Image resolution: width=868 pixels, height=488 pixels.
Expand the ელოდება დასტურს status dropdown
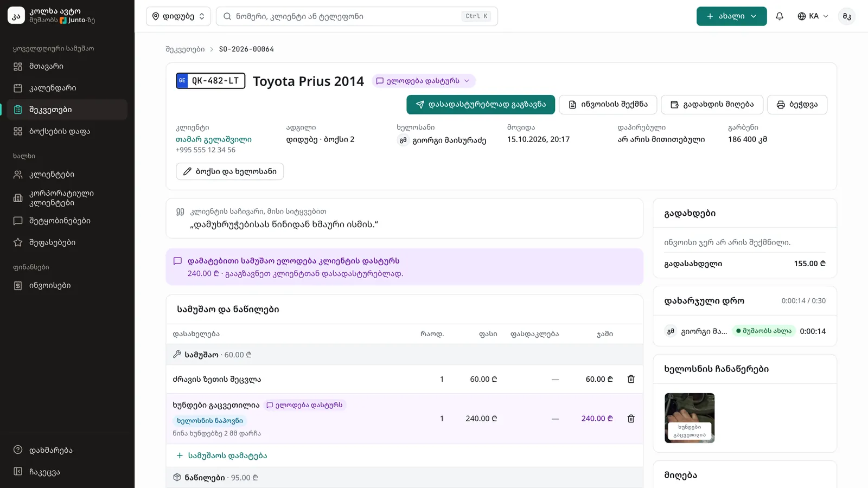point(424,81)
